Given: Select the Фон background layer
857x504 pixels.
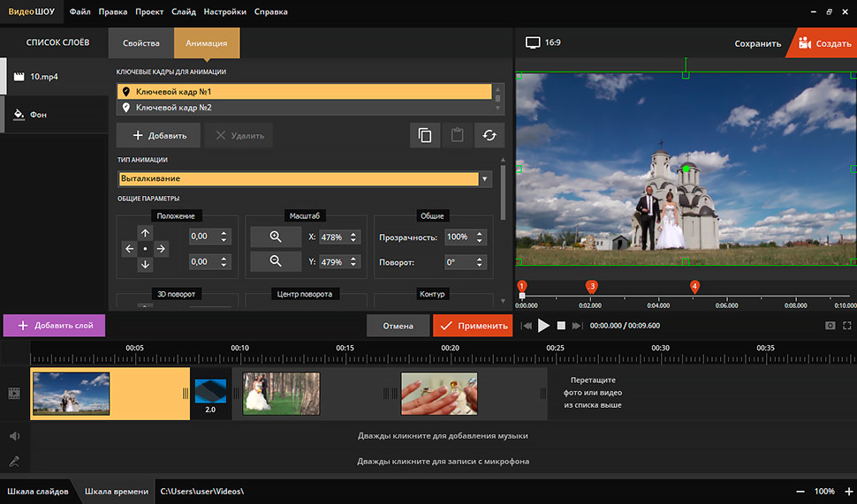Looking at the screenshot, I should (55, 115).
